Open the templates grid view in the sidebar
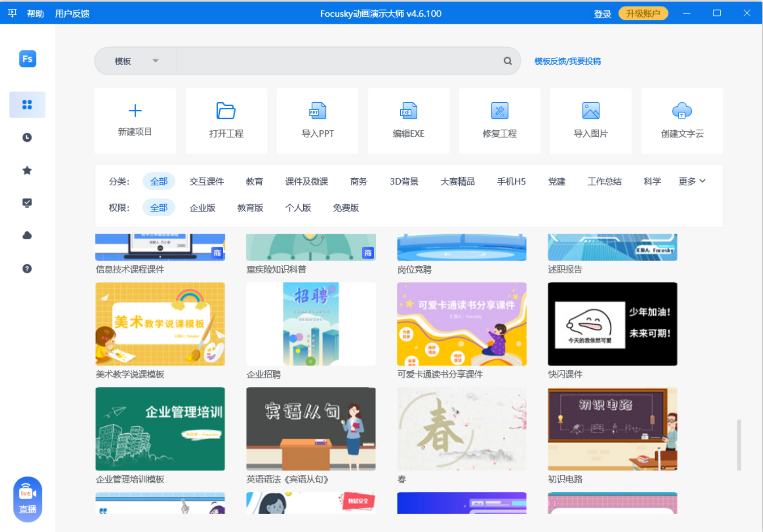763x532 pixels. click(x=27, y=104)
